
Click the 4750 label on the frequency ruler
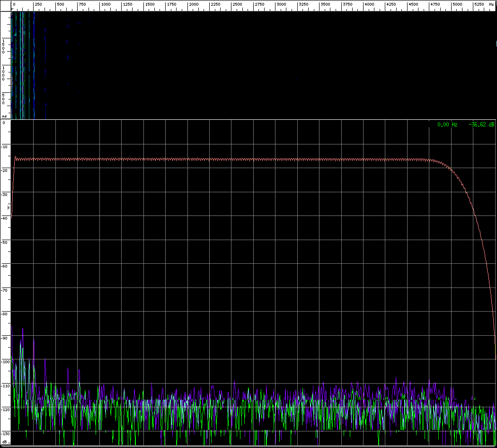[435, 4]
